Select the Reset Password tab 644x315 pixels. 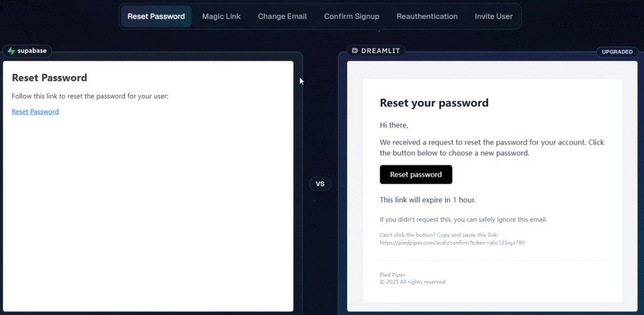[156, 16]
